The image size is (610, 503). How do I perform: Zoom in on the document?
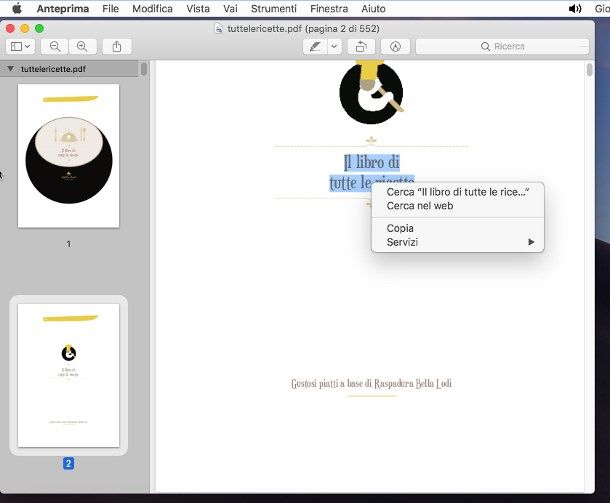(82, 46)
